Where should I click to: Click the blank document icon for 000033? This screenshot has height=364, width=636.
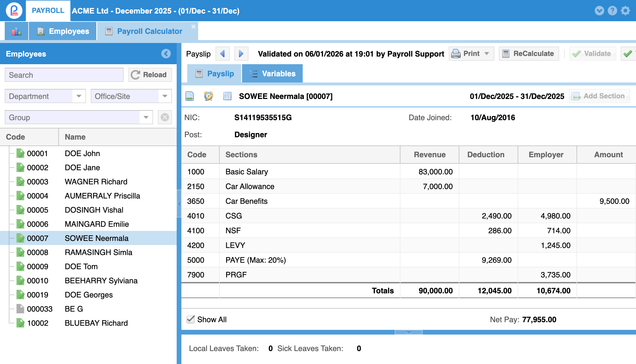20,309
